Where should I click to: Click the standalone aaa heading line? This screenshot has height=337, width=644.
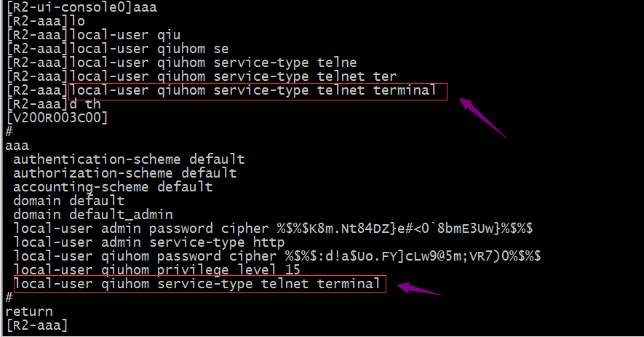coord(17,146)
